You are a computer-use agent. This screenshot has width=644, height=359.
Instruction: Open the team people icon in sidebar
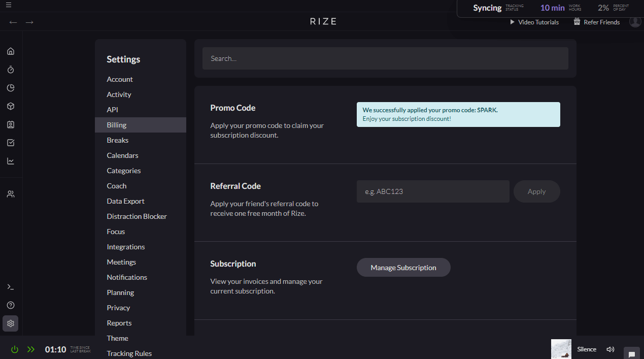[11, 194]
